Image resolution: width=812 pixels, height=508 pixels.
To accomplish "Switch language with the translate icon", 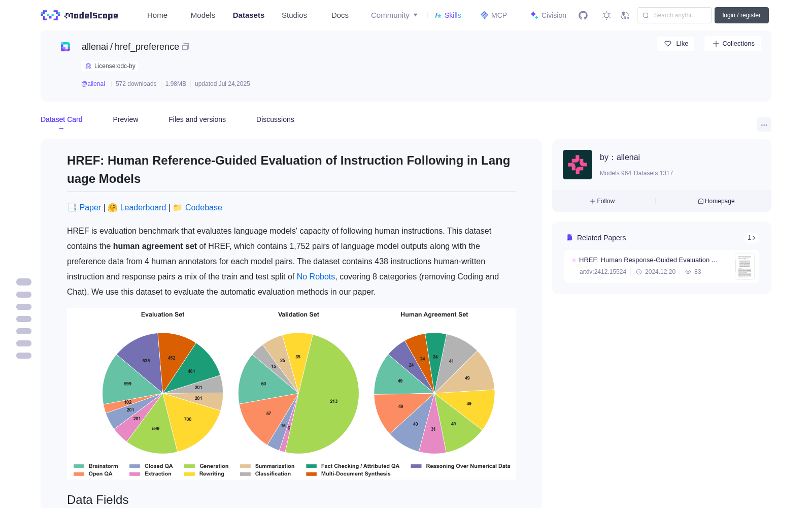I will click(625, 15).
